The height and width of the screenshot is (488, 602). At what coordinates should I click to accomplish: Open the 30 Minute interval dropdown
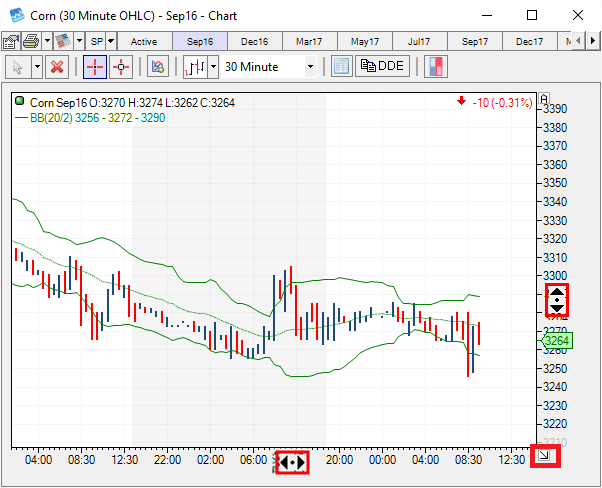coord(310,67)
